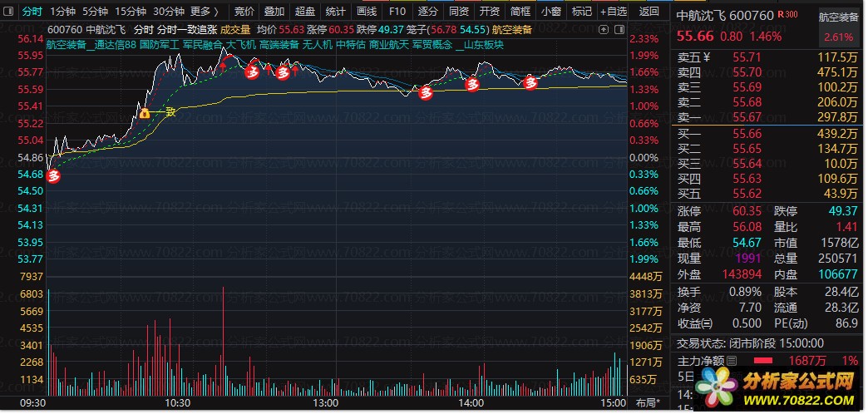Viewport: 868px width, 414px height.
Task: Click the 成交量 indicator label
Action: coord(235,30)
